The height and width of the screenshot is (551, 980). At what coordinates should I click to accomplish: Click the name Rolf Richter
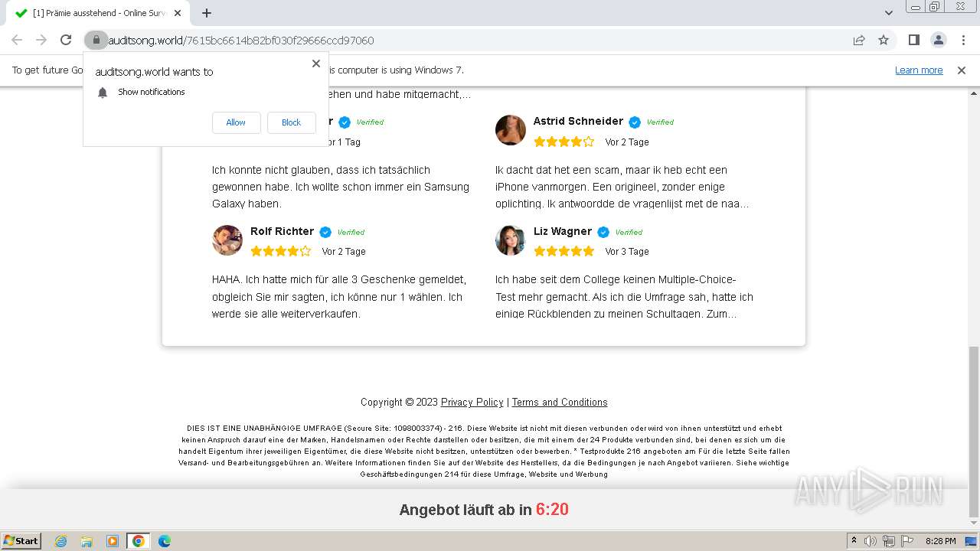[282, 231]
